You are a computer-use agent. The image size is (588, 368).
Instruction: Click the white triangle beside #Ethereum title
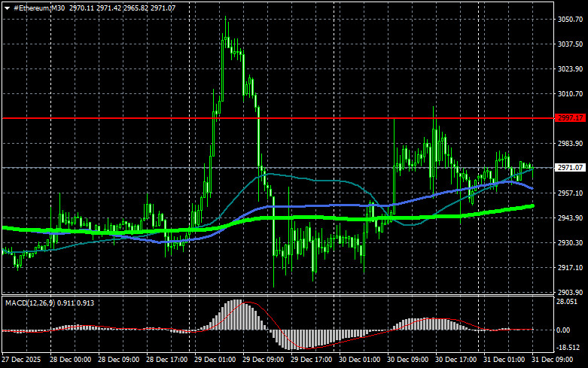(7, 7)
